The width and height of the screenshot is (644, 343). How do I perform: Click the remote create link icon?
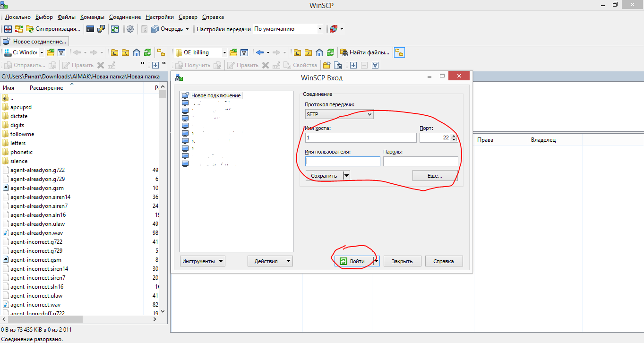[338, 65]
